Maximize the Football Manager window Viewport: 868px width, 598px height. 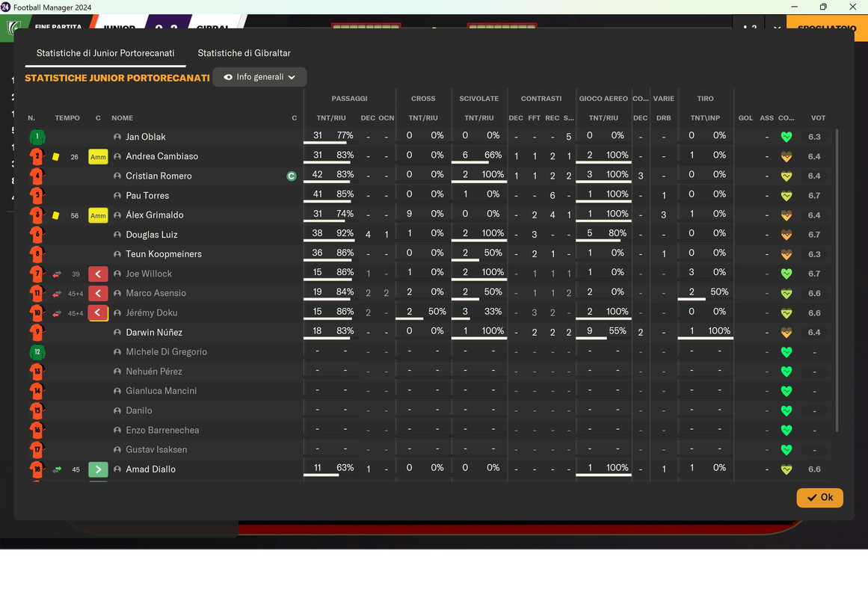pos(823,7)
